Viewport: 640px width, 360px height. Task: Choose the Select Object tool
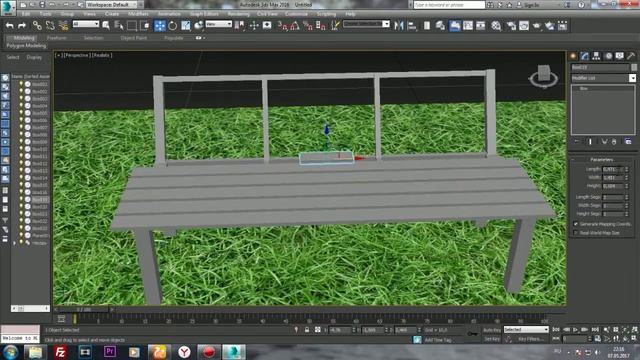[x=106, y=26]
